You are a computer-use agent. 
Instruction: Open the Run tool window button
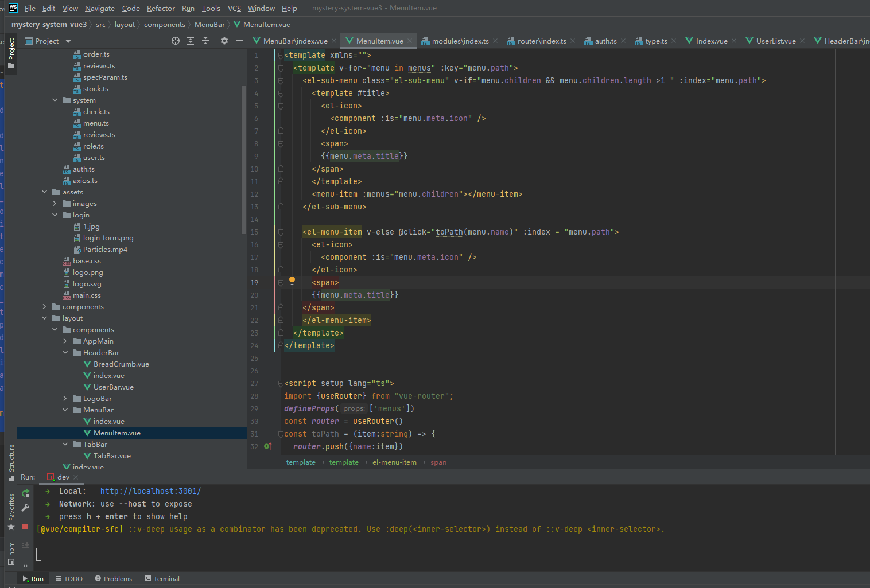(33, 578)
